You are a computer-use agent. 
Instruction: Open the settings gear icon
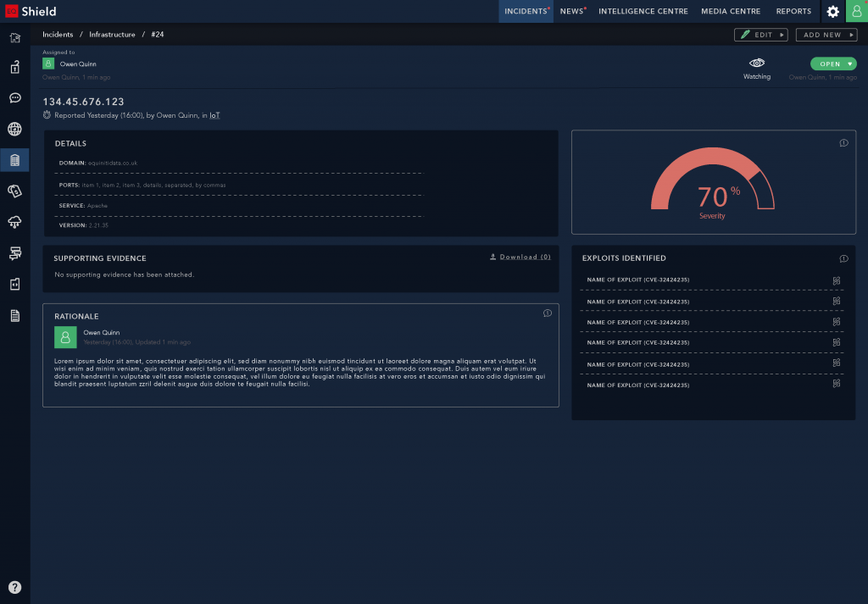click(x=833, y=12)
